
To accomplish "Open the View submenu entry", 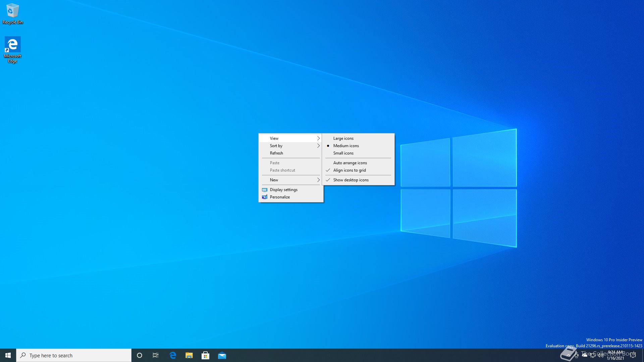I will point(290,138).
